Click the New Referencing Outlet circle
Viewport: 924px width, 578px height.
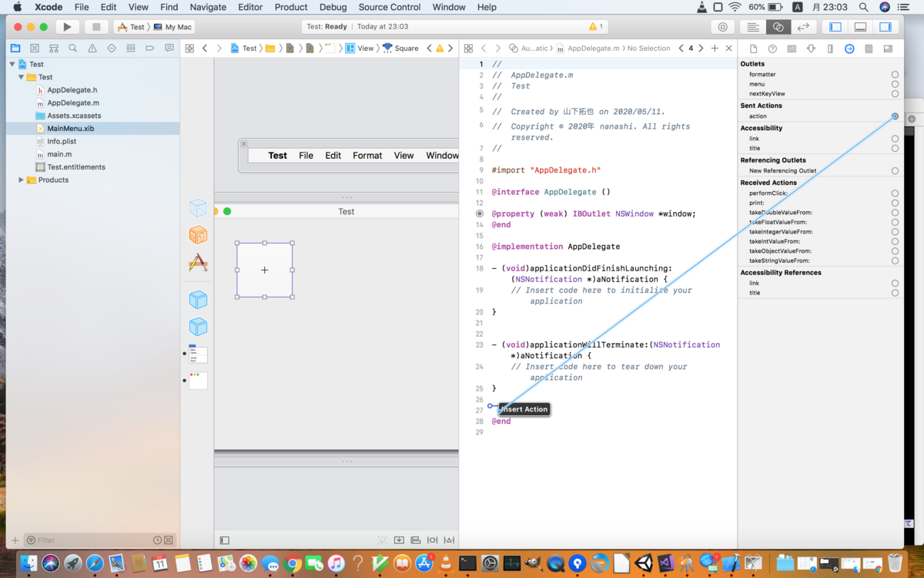(895, 171)
